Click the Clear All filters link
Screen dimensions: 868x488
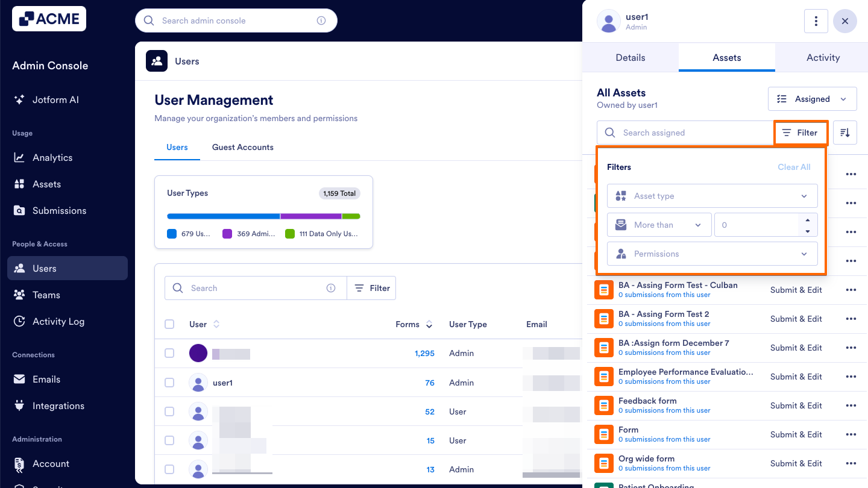coord(794,167)
